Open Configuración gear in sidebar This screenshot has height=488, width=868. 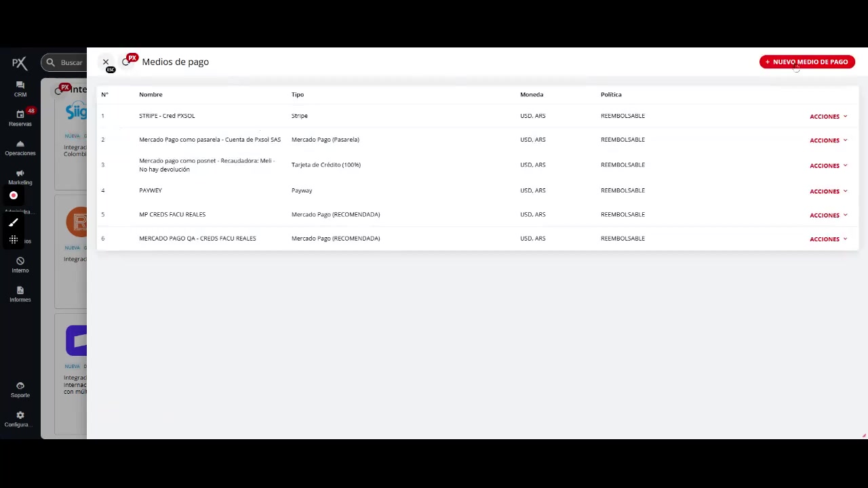point(20,418)
